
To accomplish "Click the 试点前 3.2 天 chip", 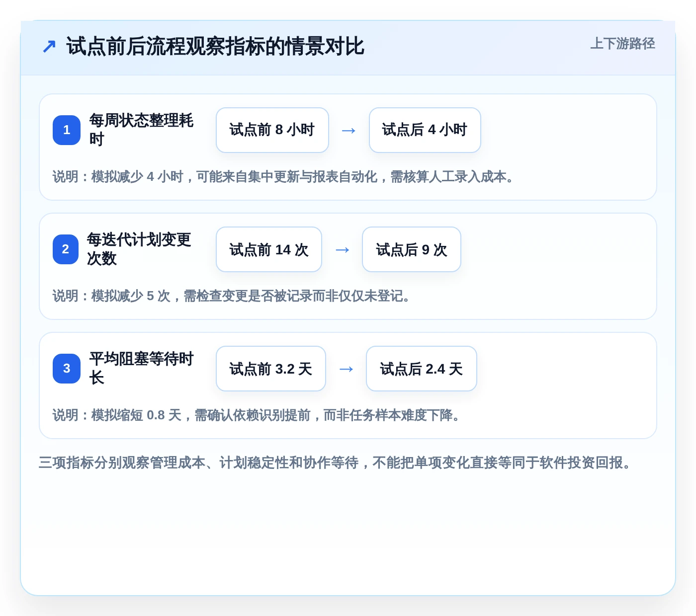I will click(271, 369).
